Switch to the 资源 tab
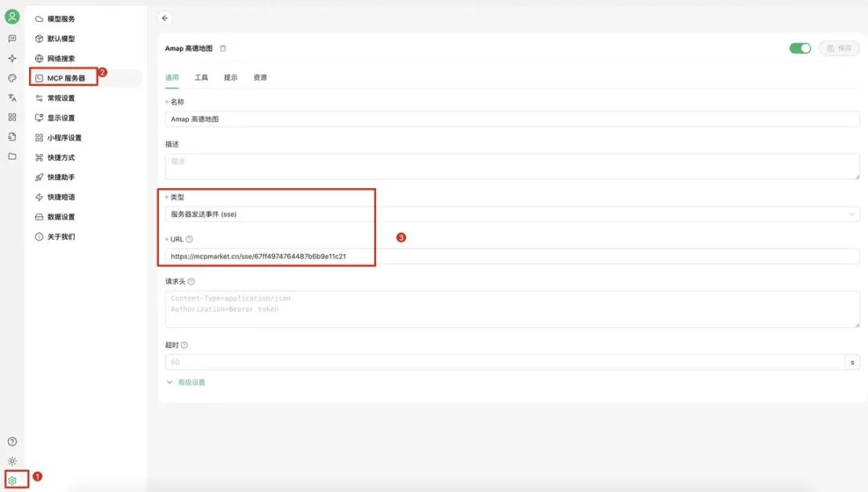 [x=260, y=77]
